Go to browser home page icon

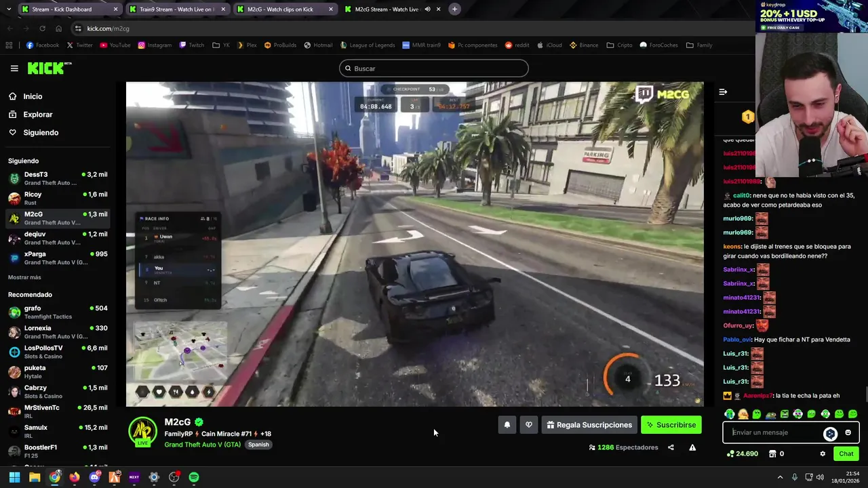pyautogui.click(x=58, y=28)
